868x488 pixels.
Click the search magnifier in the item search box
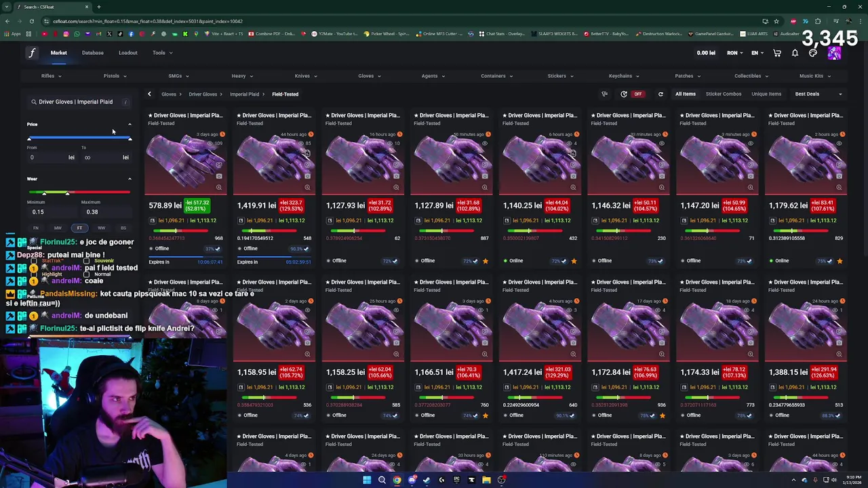33,102
